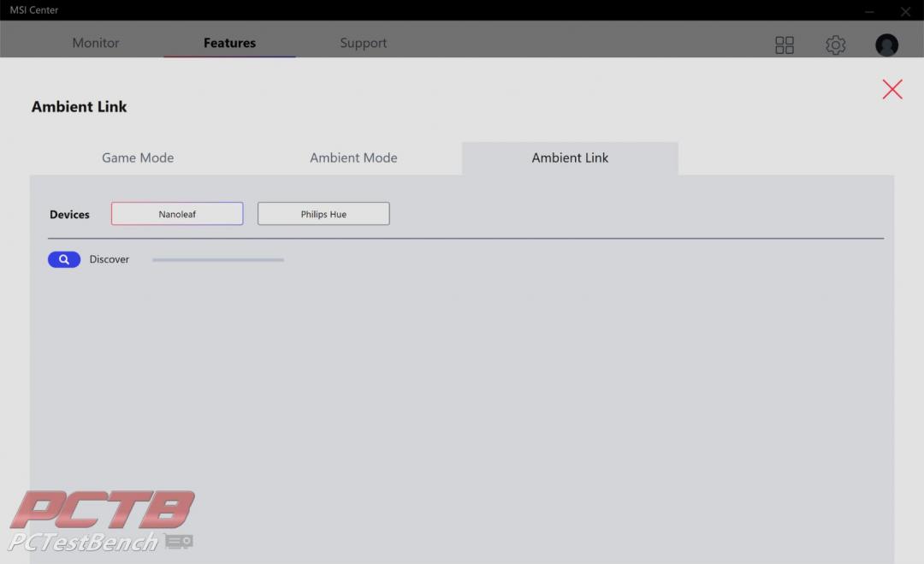
Task: Go to the Support tab
Action: [363, 43]
